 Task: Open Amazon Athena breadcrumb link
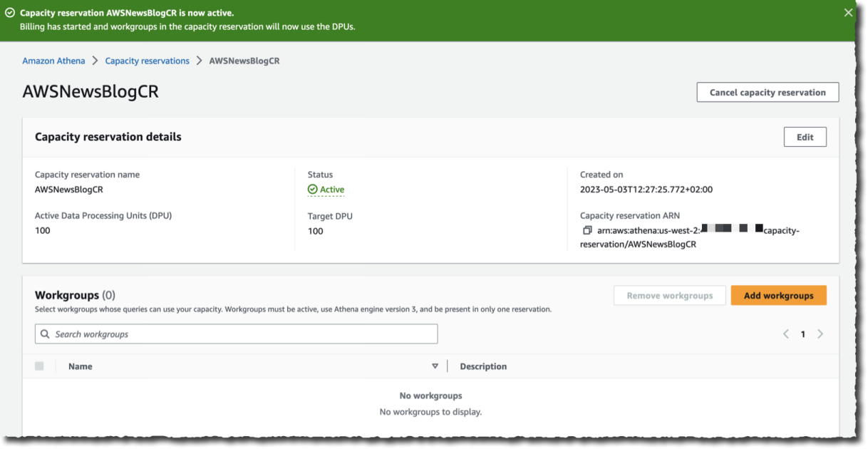click(x=53, y=61)
